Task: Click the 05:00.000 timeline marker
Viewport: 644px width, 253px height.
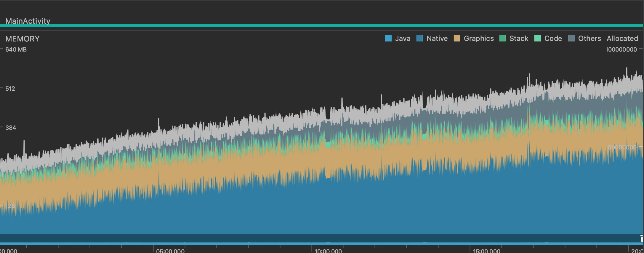Action: [x=170, y=251]
